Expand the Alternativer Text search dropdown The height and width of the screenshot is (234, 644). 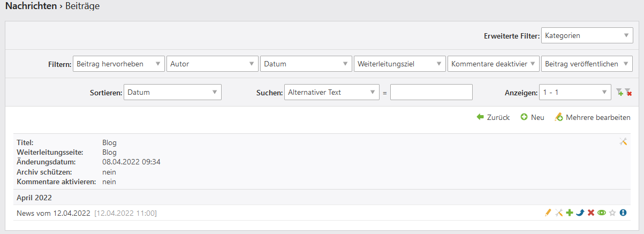(332, 92)
